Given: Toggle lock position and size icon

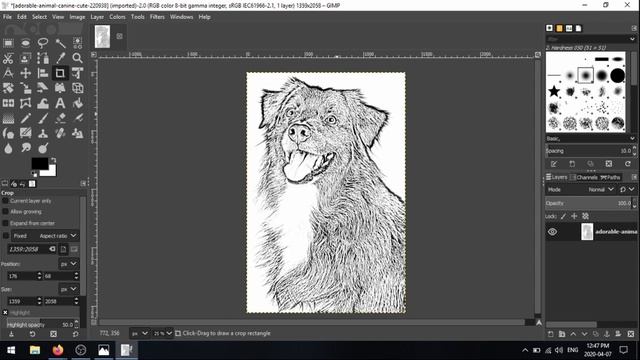Looking at the screenshot, I should [x=574, y=216].
